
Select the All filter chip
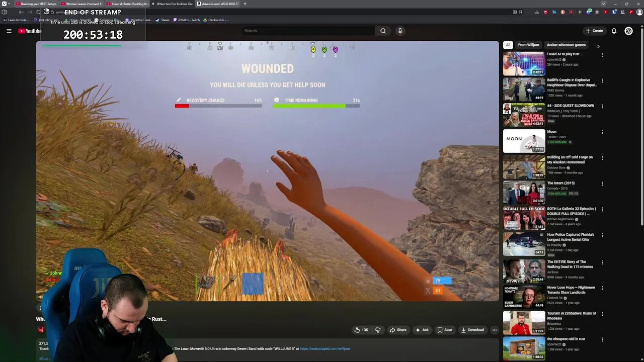pos(508,45)
